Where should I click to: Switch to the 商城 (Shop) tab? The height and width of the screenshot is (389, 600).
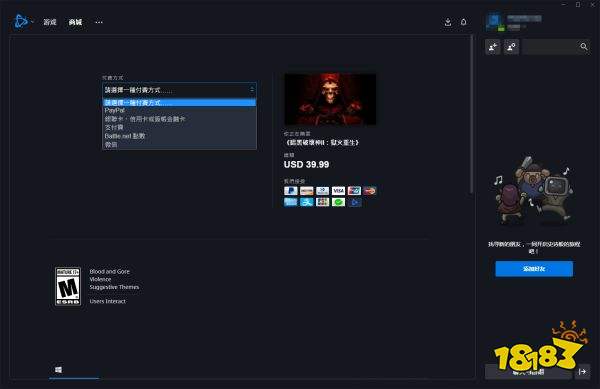[75, 22]
